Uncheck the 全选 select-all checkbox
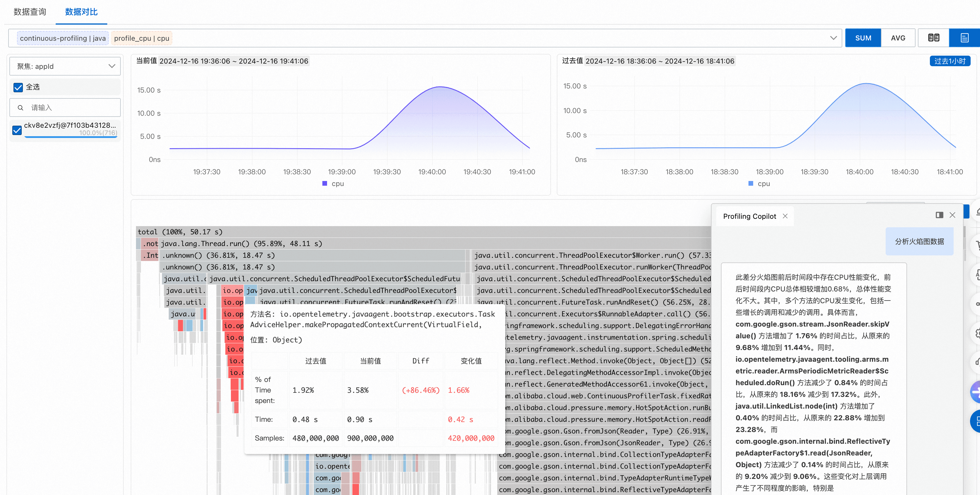This screenshot has height=495, width=980. click(18, 87)
